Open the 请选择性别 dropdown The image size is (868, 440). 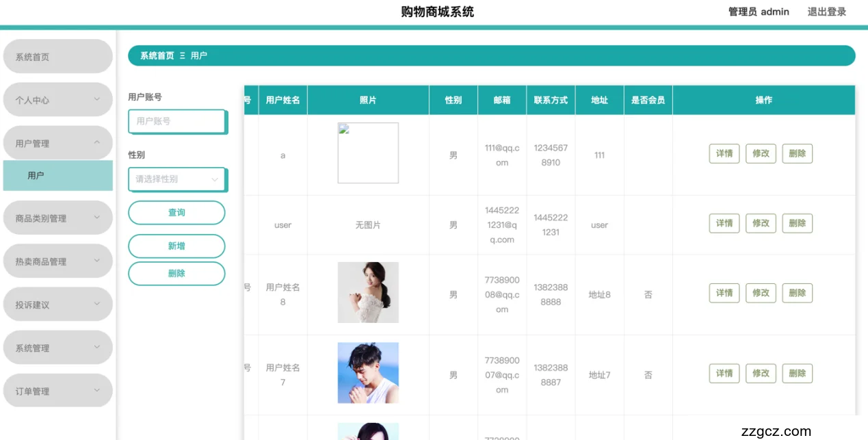pyautogui.click(x=176, y=179)
